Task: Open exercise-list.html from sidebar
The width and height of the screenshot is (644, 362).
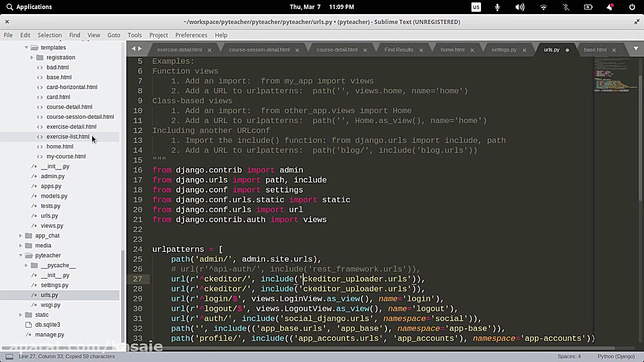Action: pos(67,137)
